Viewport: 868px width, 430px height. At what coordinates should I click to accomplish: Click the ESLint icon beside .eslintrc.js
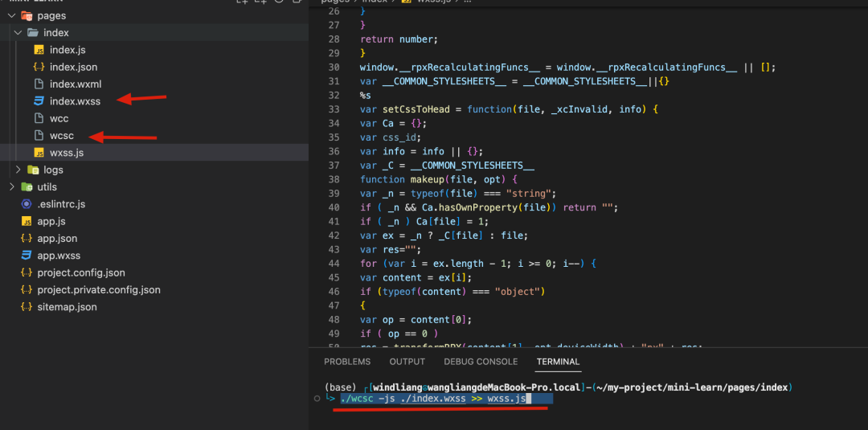tap(26, 204)
